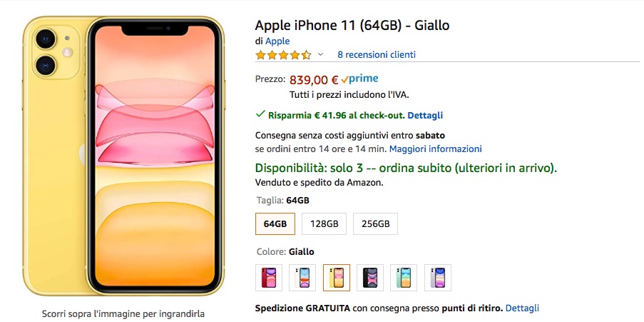Image resolution: width=644 pixels, height=322 pixels.
Task: Select the 256GB storage size
Action: coord(375,224)
